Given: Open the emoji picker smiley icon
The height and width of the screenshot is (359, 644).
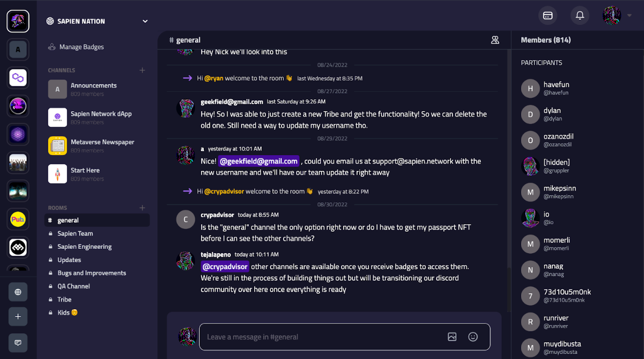Looking at the screenshot, I should click(x=473, y=337).
